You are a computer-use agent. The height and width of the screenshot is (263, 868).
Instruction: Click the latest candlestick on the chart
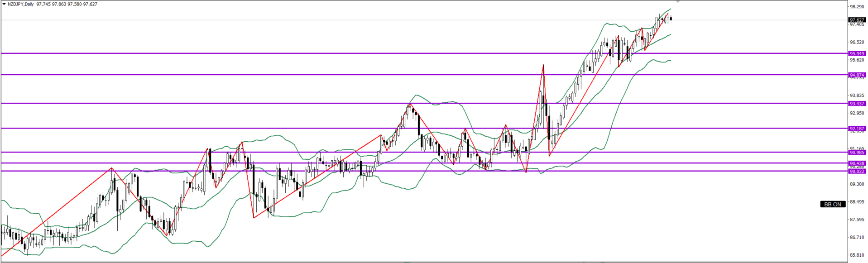pos(671,19)
